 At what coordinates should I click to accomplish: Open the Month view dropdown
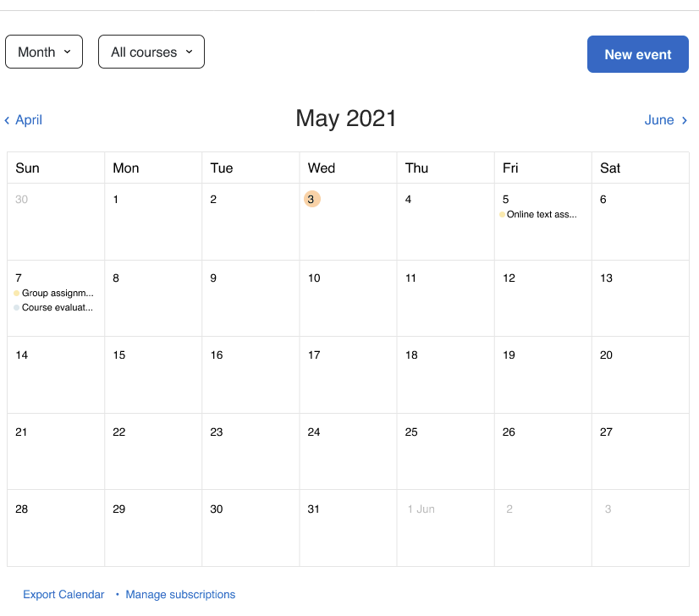[44, 52]
